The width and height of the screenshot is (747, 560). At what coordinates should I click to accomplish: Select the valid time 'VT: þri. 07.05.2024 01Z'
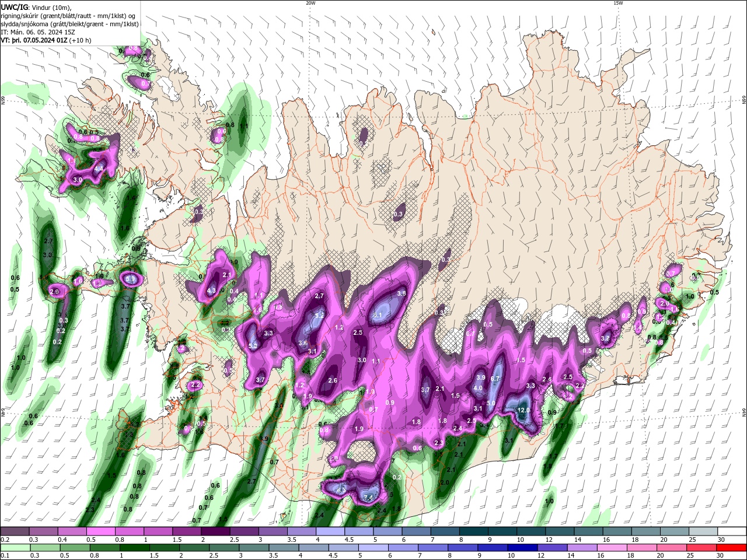[34, 40]
